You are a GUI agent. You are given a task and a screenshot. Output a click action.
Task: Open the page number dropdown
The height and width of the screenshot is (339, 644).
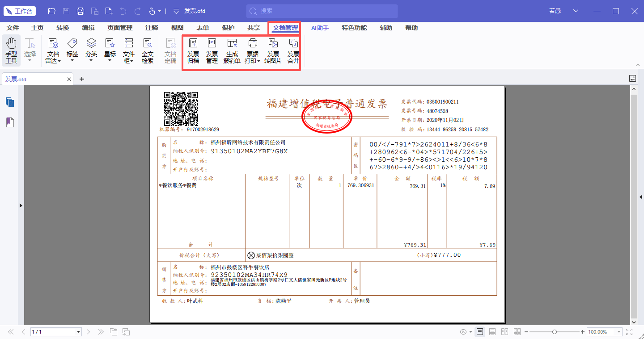point(79,332)
